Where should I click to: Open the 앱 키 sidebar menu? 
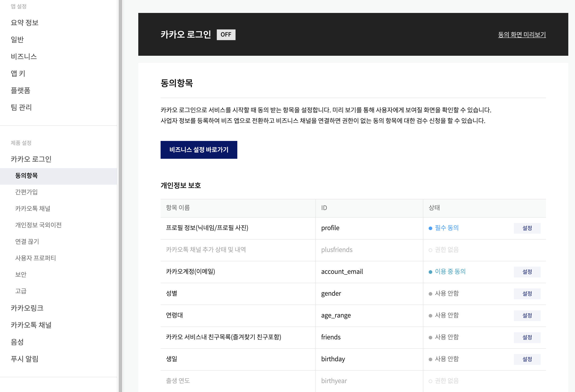tap(18, 73)
